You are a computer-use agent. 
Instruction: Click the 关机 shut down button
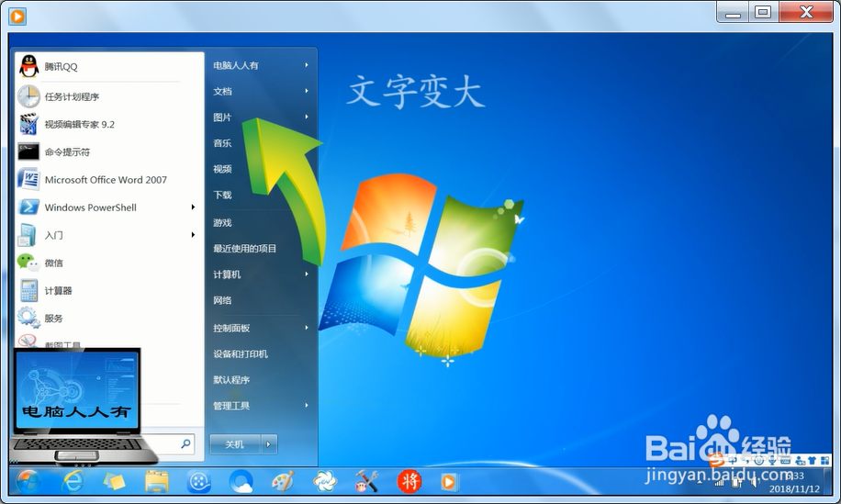coord(235,444)
